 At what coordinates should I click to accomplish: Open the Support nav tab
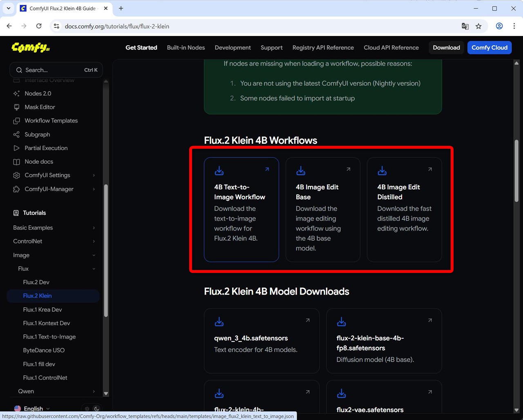pos(271,47)
